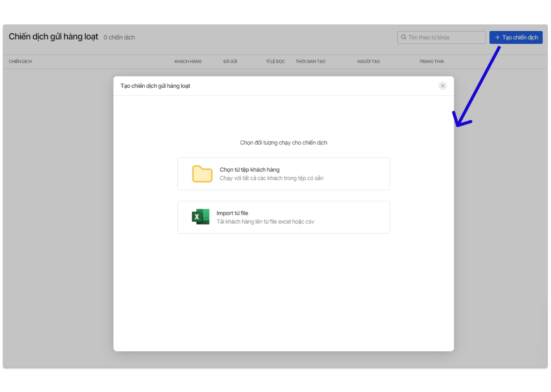Select the TRẠNG THÁI column header
551x392 pixels.
point(431,62)
